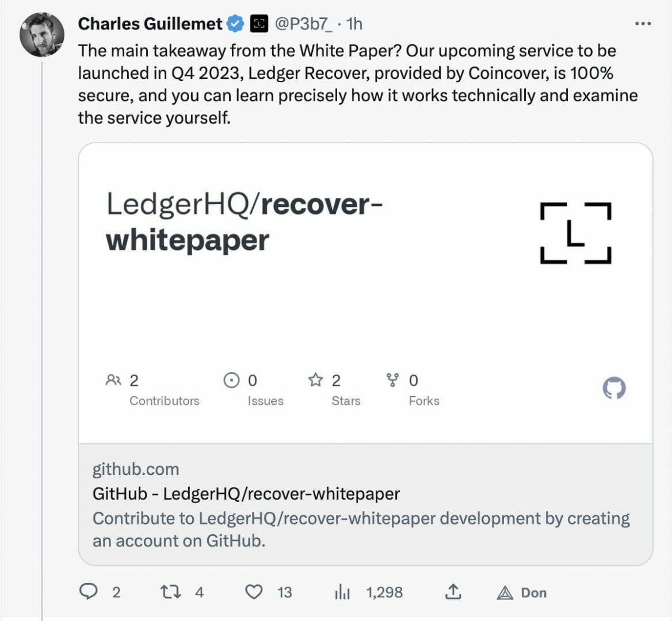Click the blue verified checkmark badge
The height and width of the screenshot is (621, 672).
(x=235, y=24)
